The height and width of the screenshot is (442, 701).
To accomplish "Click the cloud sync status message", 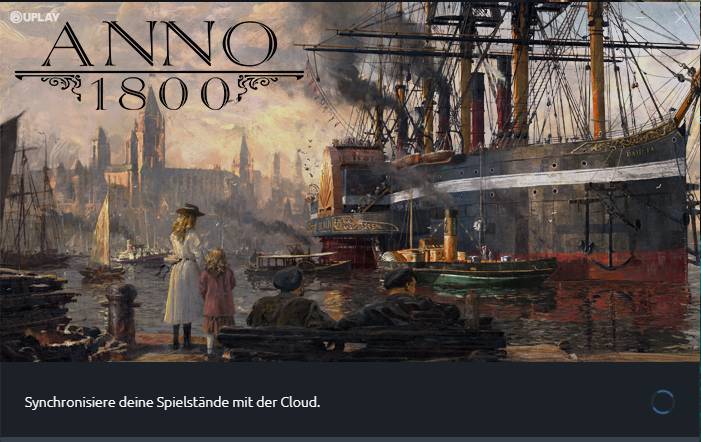I will coord(172,402).
